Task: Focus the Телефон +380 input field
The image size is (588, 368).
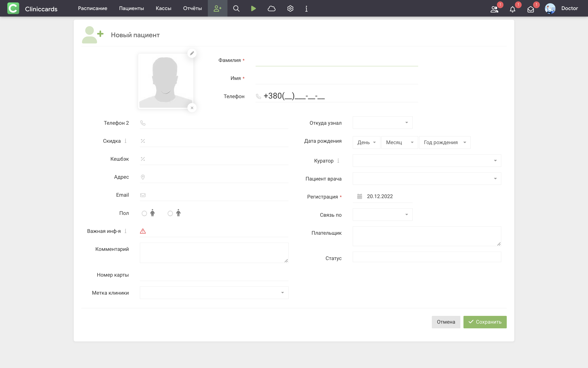Action: 337,96
